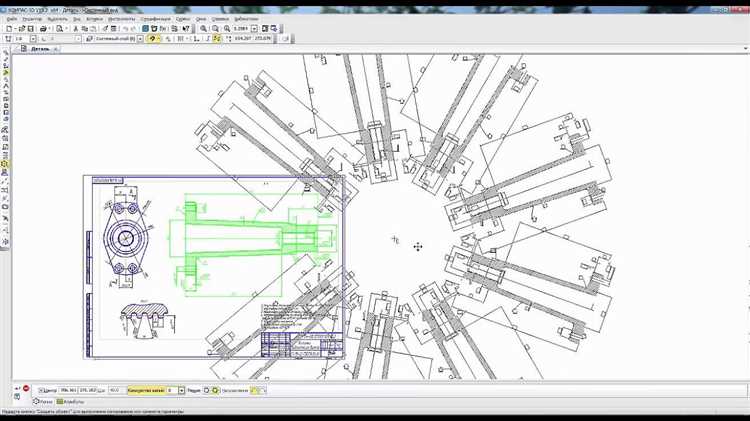Select the highlighted Editing panel icon in left toolbar
Image resolution: width=750 pixels, height=421 pixels.
[6, 73]
